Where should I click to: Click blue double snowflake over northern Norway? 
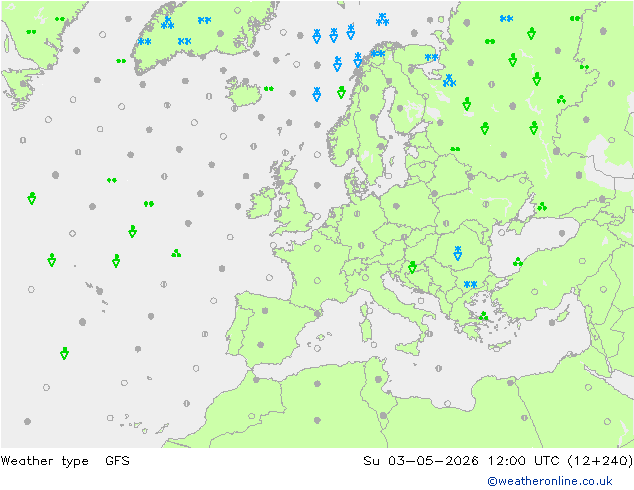(378, 53)
